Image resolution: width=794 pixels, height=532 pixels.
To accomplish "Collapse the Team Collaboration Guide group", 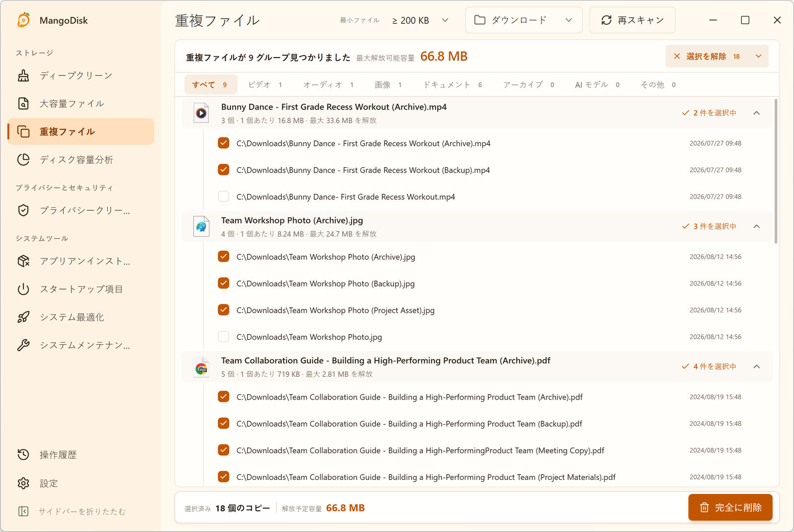I will click(x=757, y=367).
